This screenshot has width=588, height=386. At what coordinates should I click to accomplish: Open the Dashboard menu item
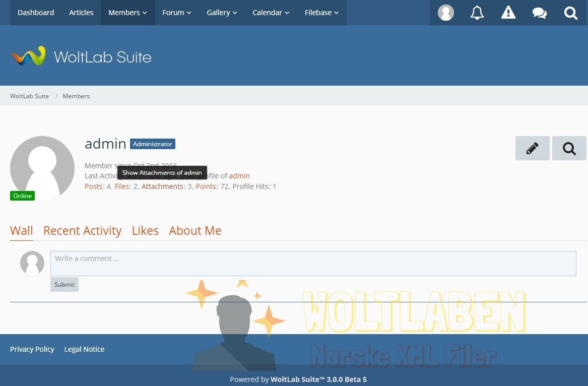click(x=36, y=13)
